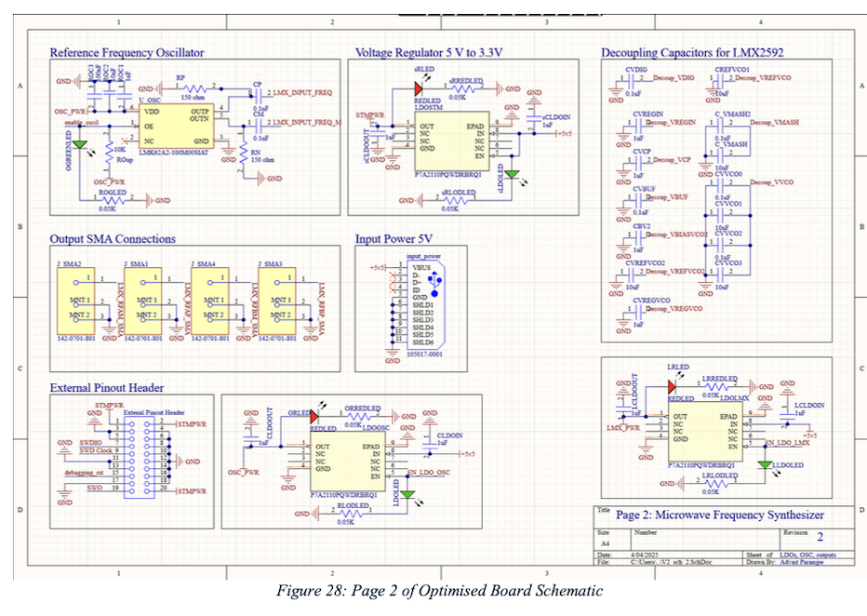
Task: Click the Voltage Regulator 5 V to 3.3V heading
Action: click(x=430, y=52)
